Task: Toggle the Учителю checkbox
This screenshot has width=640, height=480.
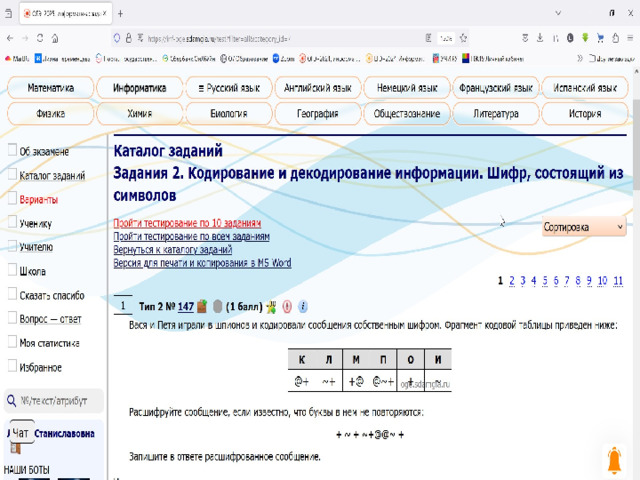Action: (x=12, y=246)
